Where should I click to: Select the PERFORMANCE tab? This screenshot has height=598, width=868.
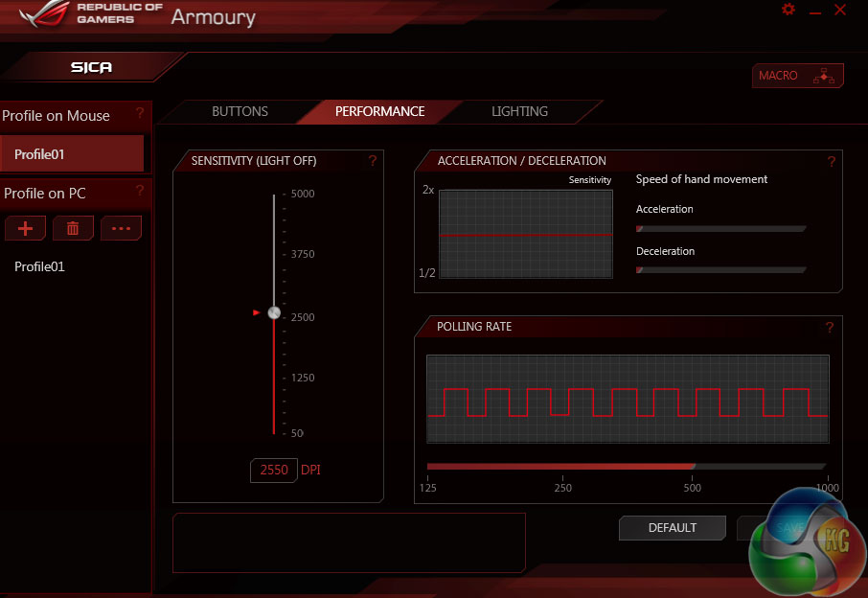379,111
